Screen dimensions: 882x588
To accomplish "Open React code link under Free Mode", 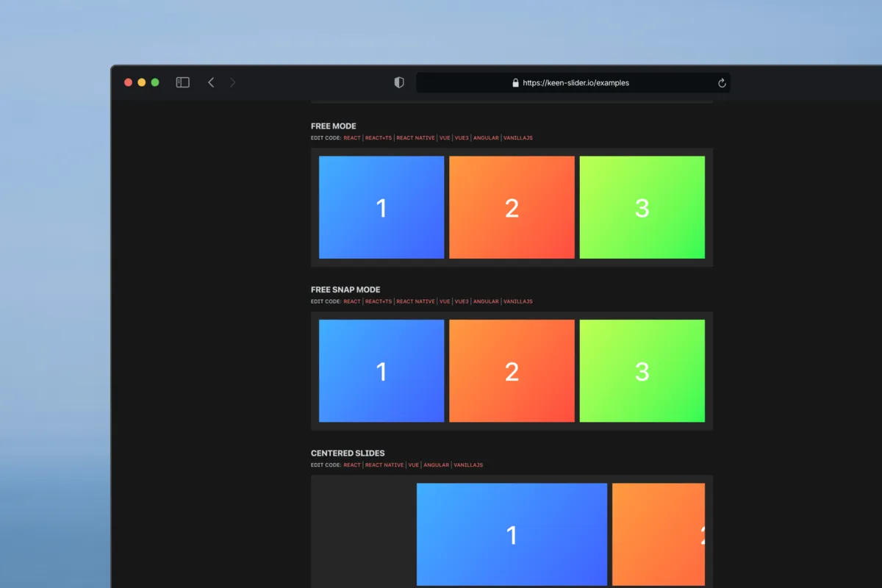I will pos(352,138).
